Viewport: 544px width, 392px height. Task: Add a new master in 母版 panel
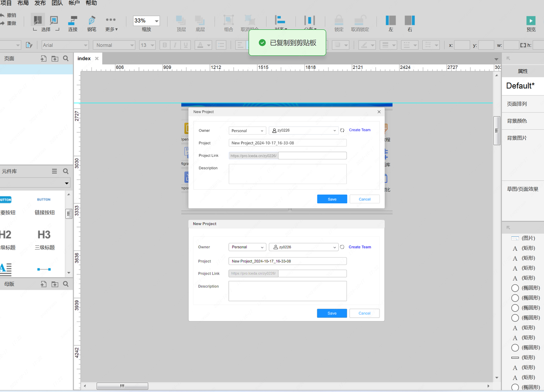[43, 284]
